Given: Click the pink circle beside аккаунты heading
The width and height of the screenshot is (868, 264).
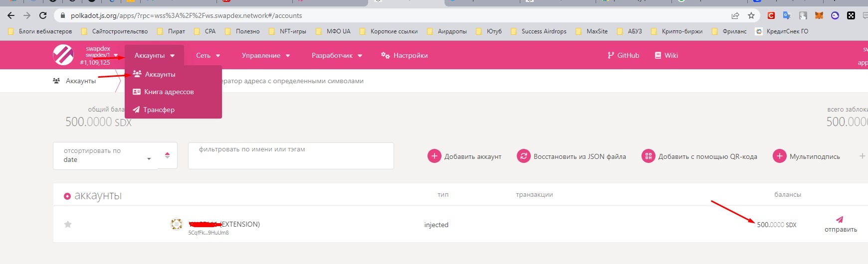Looking at the screenshot, I should tap(67, 196).
